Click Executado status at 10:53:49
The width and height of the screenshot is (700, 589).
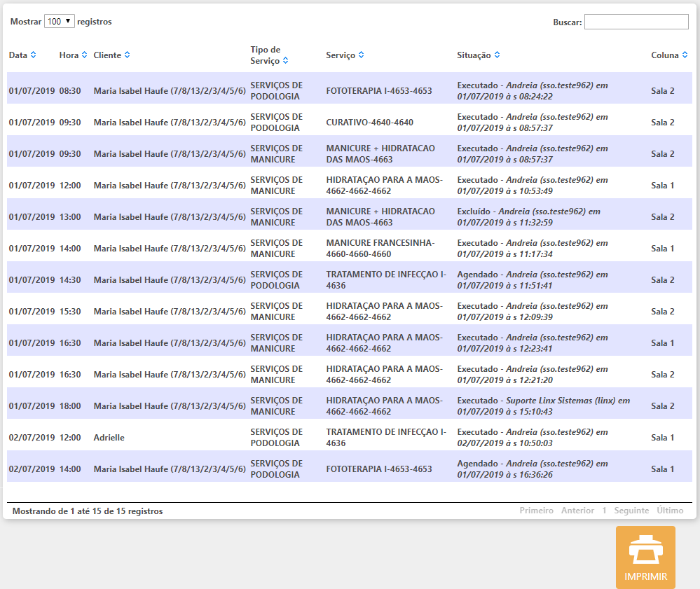[x=532, y=185]
